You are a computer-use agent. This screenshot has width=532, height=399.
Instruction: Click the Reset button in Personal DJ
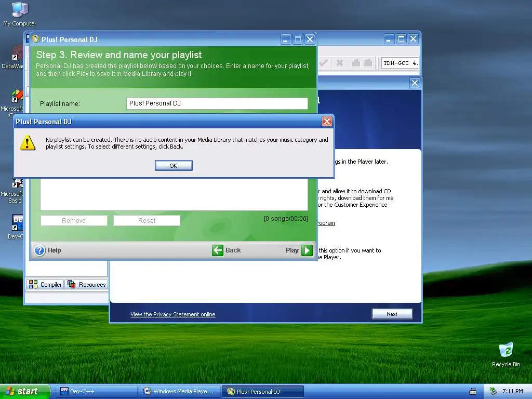pyautogui.click(x=147, y=220)
